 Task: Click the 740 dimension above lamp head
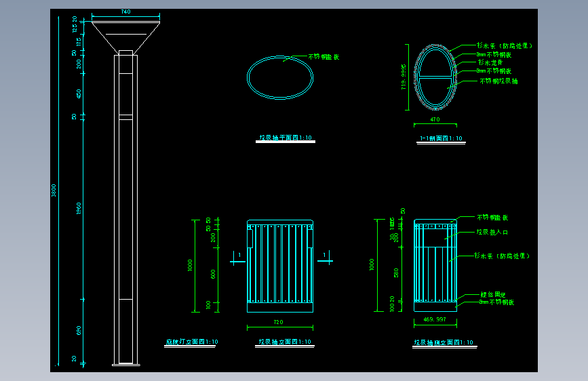click(125, 12)
